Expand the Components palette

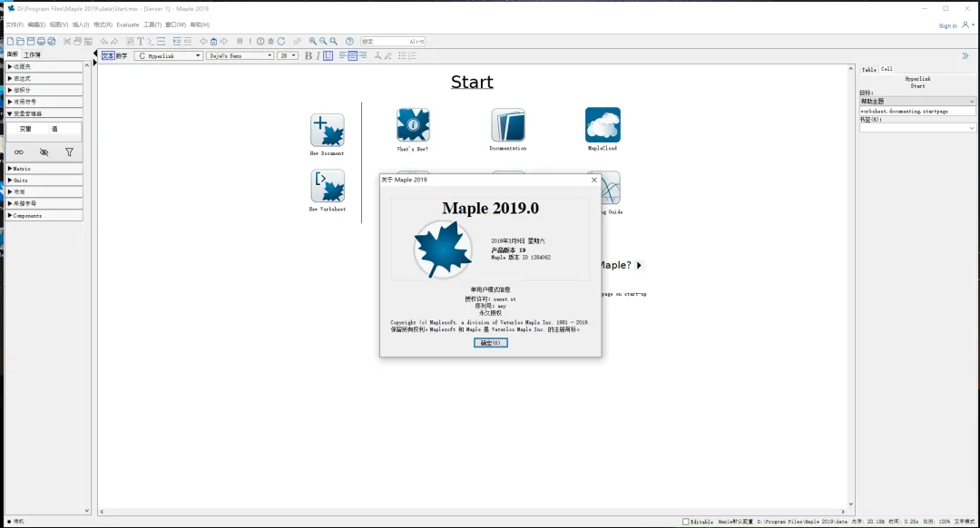click(x=44, y=216)
